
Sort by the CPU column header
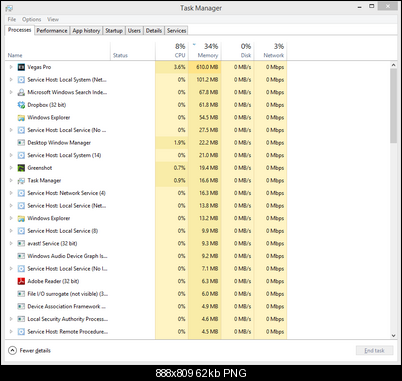point(172,50)
